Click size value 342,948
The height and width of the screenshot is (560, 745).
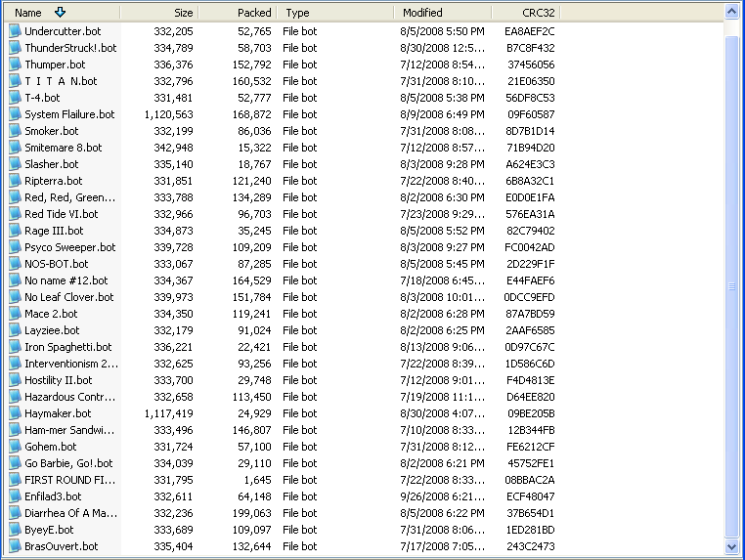point(173,148)
